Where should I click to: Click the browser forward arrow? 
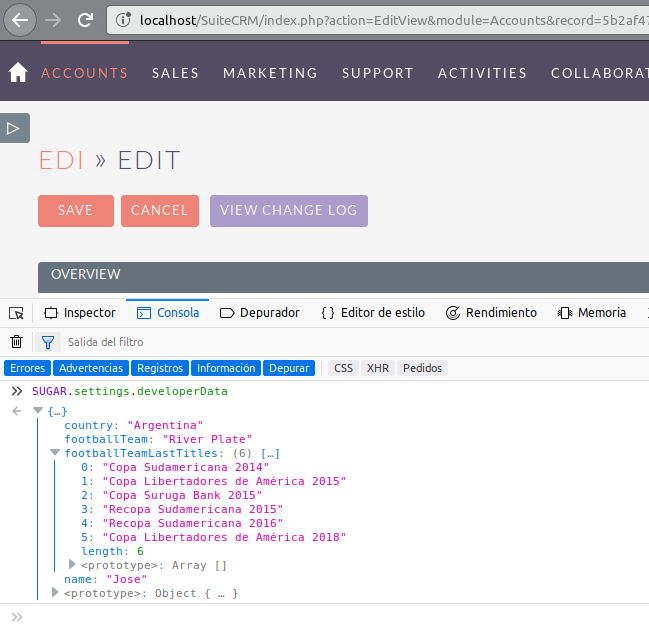[x=53, y=20]
